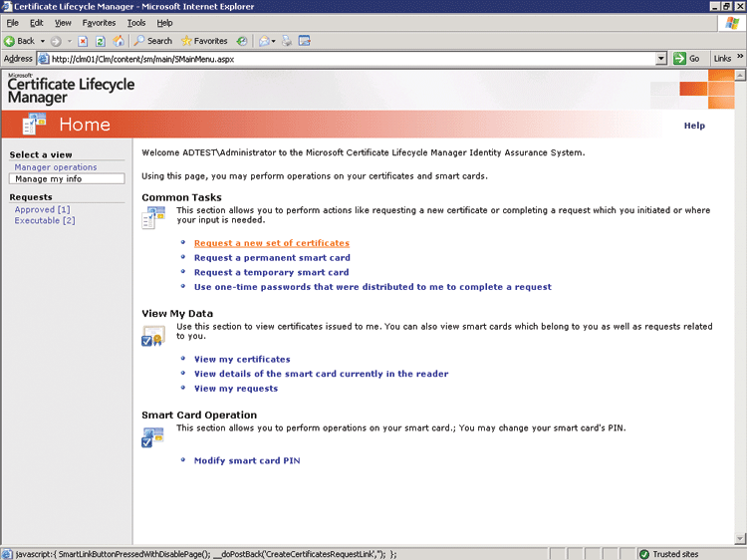
Task: Select Manage my info view
Action: pos(67,178)
